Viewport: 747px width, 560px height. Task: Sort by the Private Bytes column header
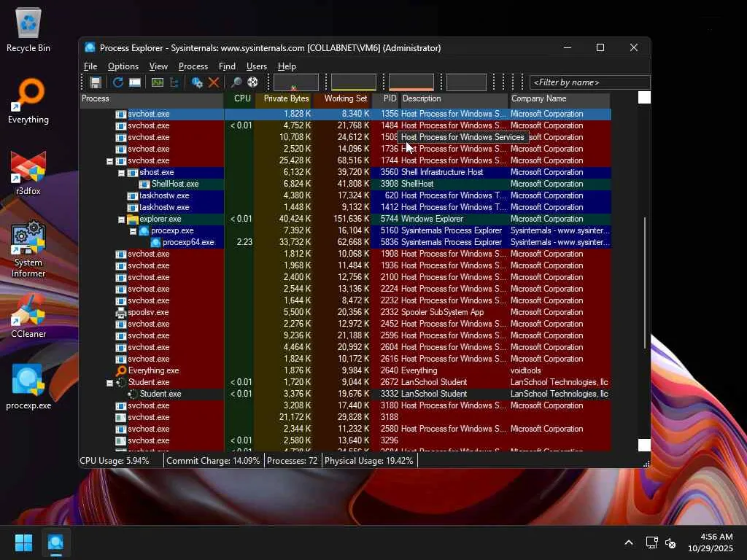tap(284, 98)
